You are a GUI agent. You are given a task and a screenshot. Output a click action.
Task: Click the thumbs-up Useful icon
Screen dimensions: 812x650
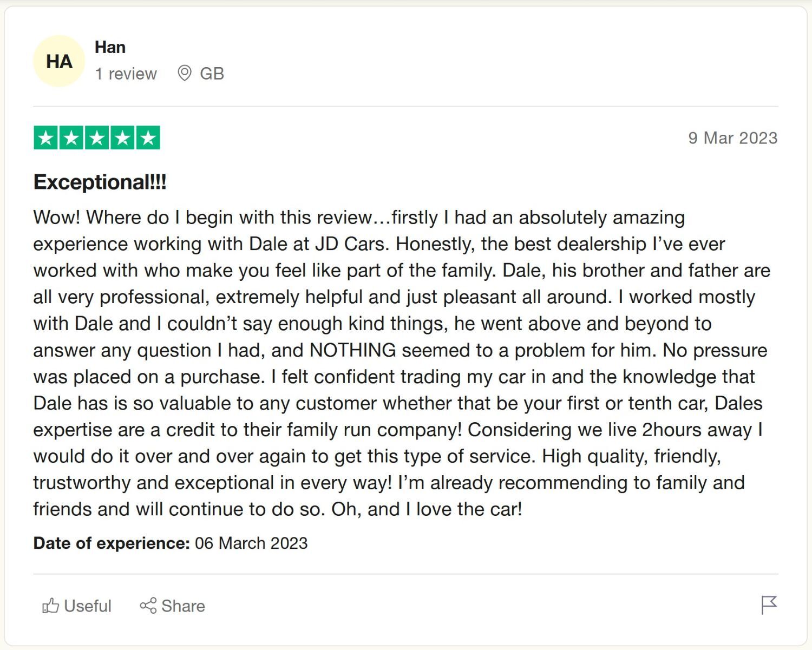50,605
